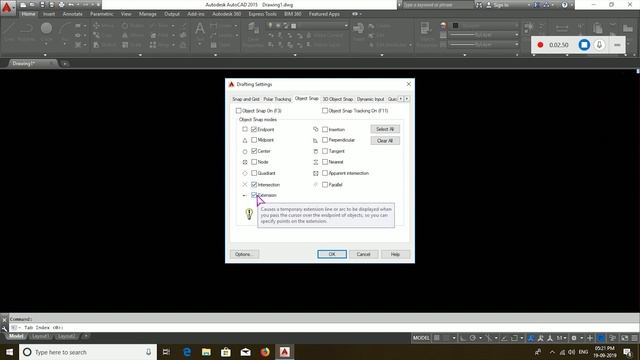Click the Plot printer icon in quick access toolbar
640x360 pixels.
(x=61, y=5)
